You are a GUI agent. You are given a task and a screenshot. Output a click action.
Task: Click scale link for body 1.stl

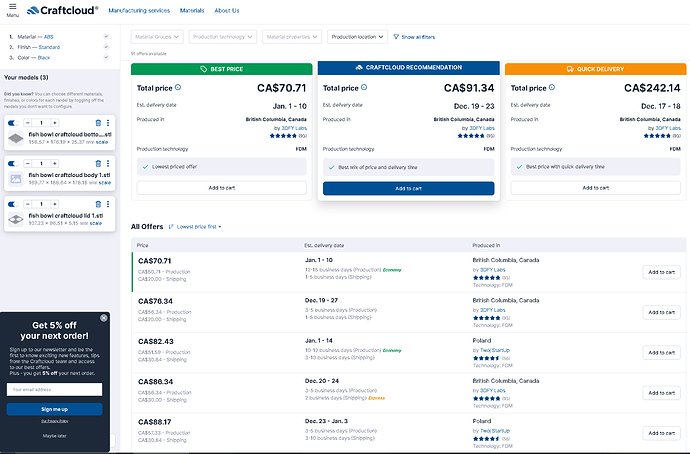coord(105,183)
